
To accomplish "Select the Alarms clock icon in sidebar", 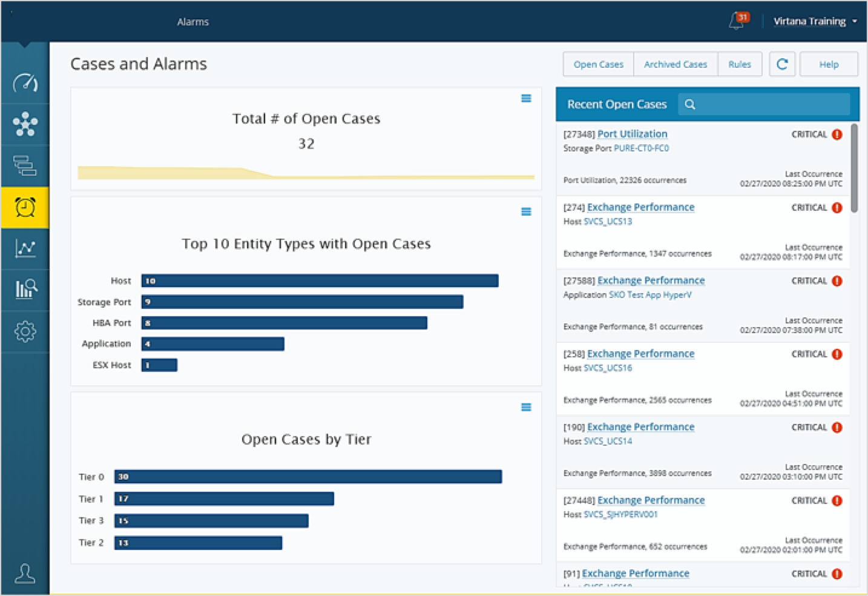I will point(25,207).
